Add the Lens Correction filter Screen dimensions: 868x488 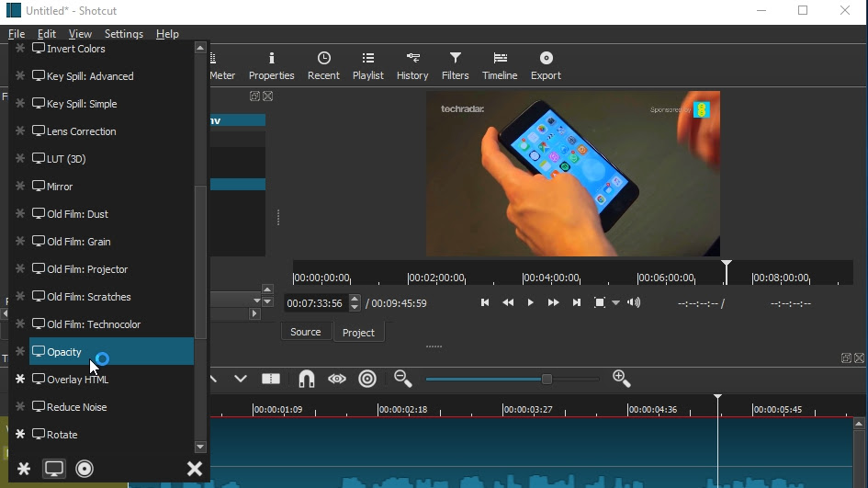[111, 131]
